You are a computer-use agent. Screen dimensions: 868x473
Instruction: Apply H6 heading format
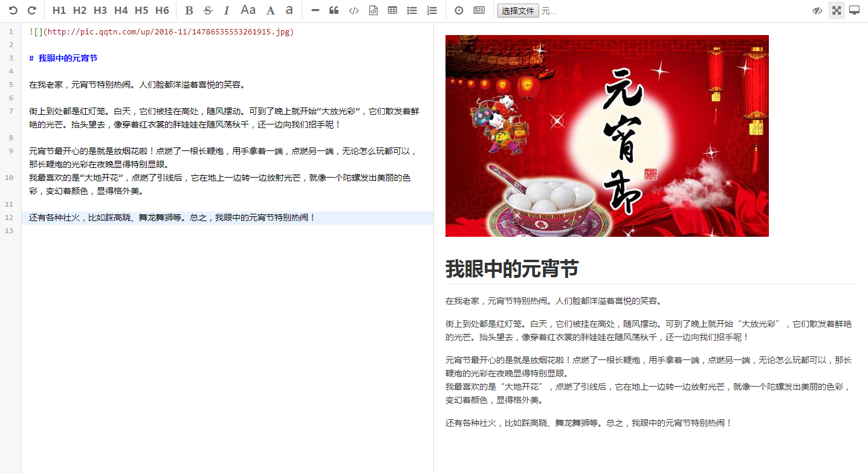(x=162, y=10)
